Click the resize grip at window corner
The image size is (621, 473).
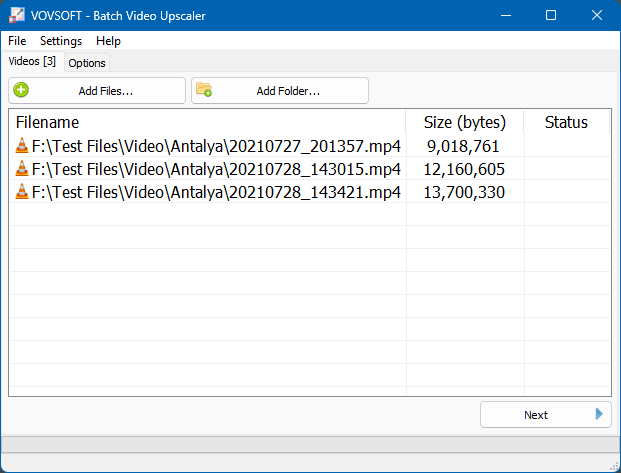[614, 466]
